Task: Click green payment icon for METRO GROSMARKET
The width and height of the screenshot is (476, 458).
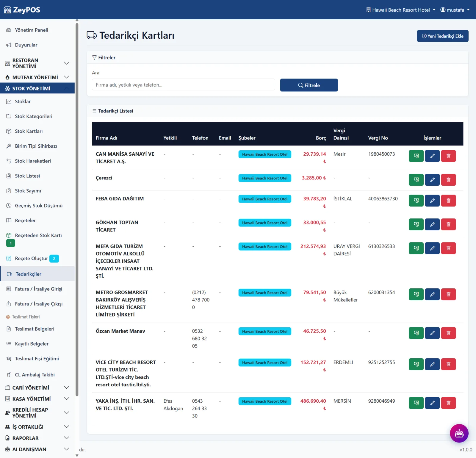Action: click(x=416, y=294)
